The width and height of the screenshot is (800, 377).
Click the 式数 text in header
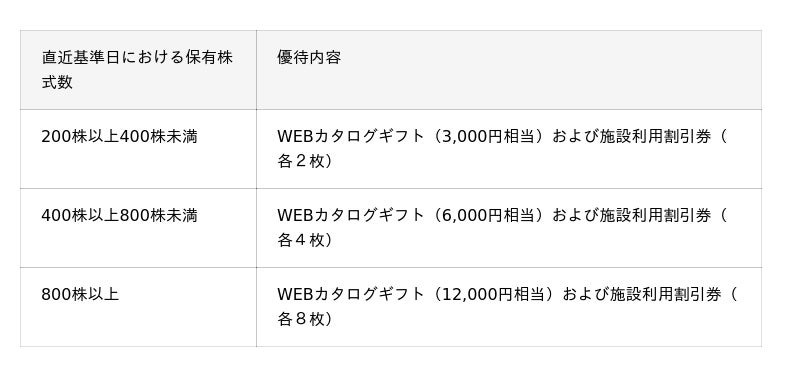point(57,82)
